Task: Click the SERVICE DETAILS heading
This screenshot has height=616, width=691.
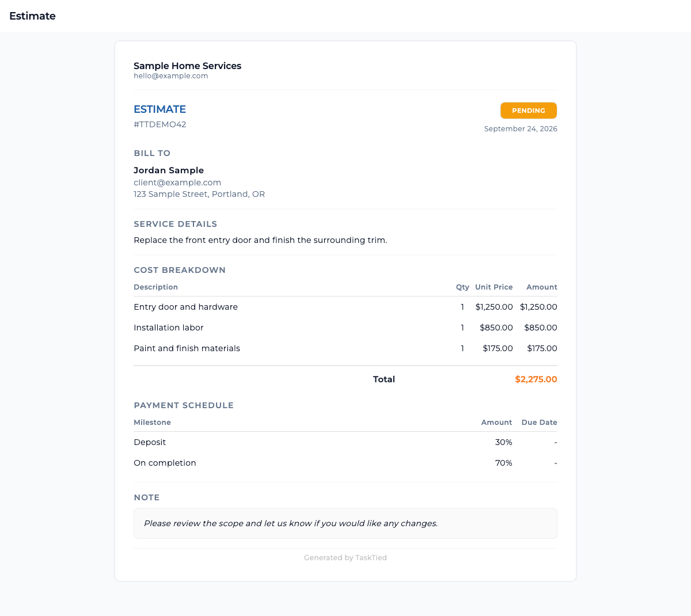Action: click(175, 224)
